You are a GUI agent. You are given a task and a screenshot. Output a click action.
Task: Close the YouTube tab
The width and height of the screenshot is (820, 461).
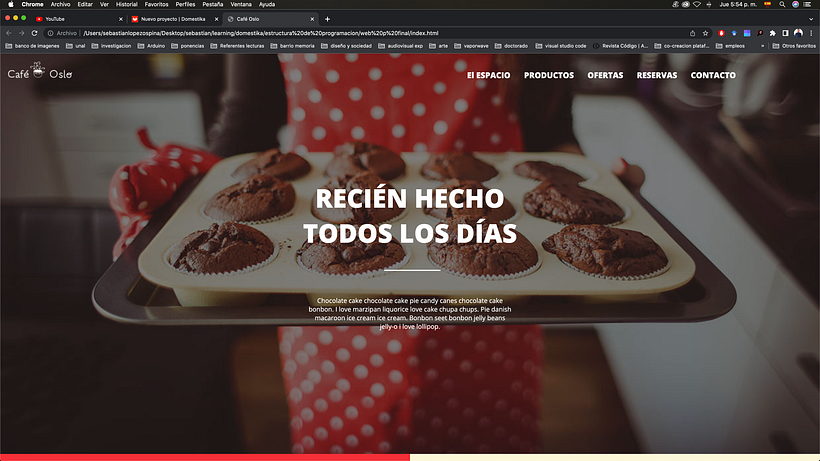pyautogui.click(x=121, y=19)
